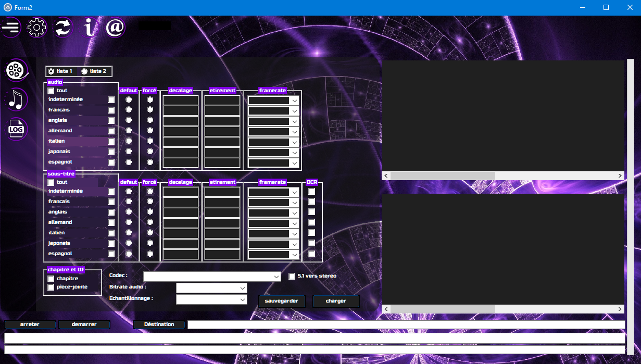Tick the sous-titre allemand checkbox

pyautogui.click(x=111, y=222)
